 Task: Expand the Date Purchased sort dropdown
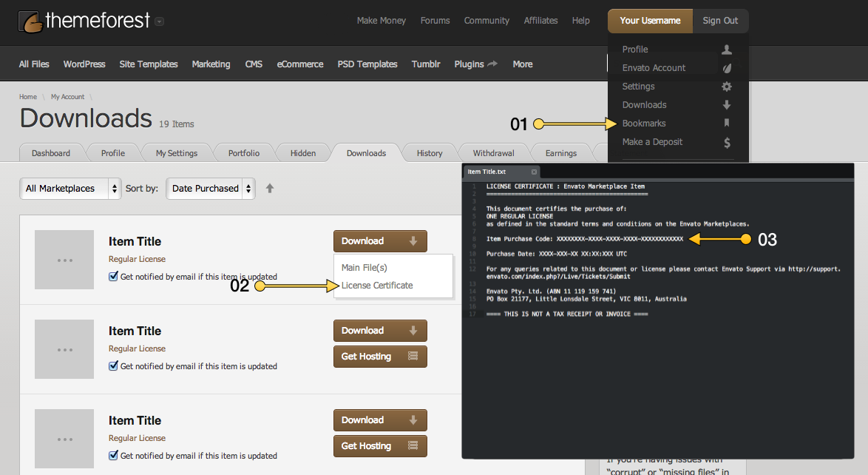point(211,189)
